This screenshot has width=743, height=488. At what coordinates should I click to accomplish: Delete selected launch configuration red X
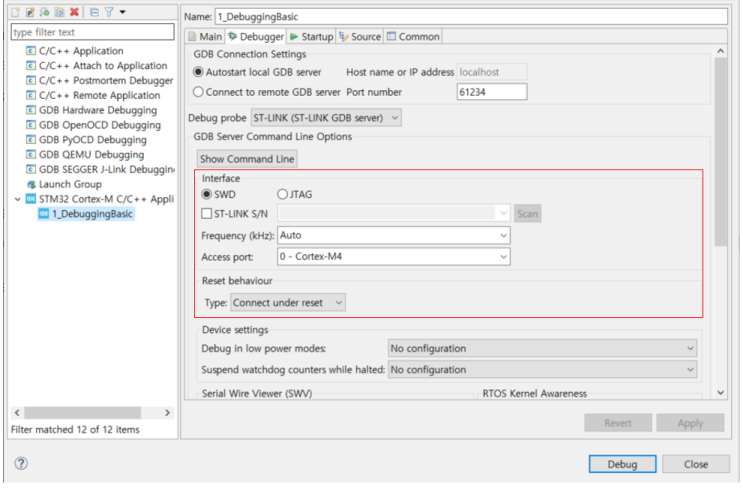coord(74,12)
